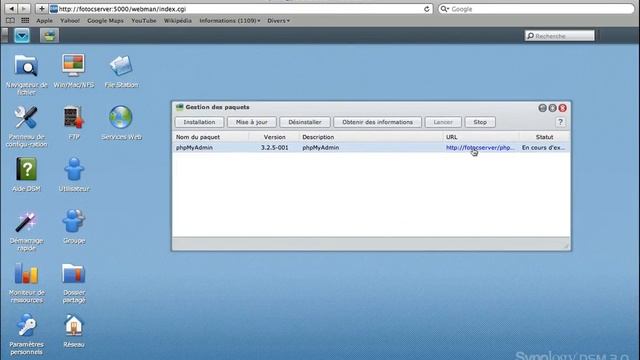
Task: Open phpMyAdmin URL link
Action: point(480,148)
